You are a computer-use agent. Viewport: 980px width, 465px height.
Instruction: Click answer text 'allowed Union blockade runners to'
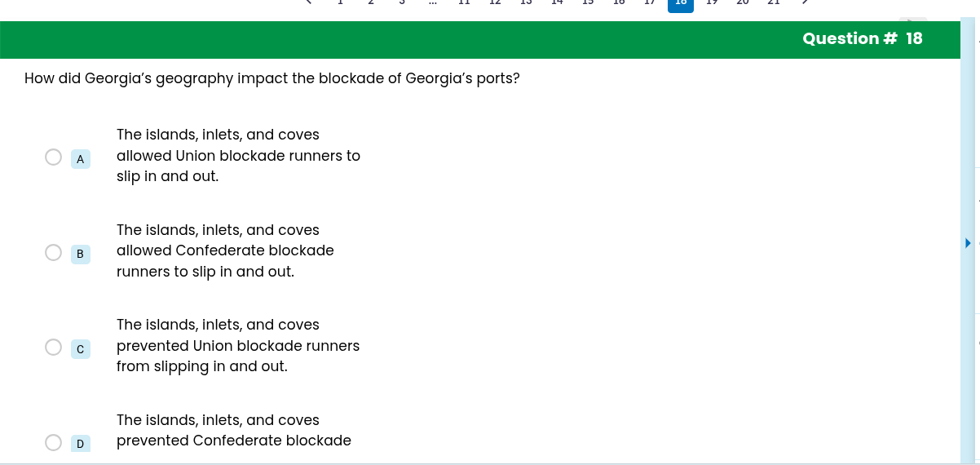coord(238,156)
